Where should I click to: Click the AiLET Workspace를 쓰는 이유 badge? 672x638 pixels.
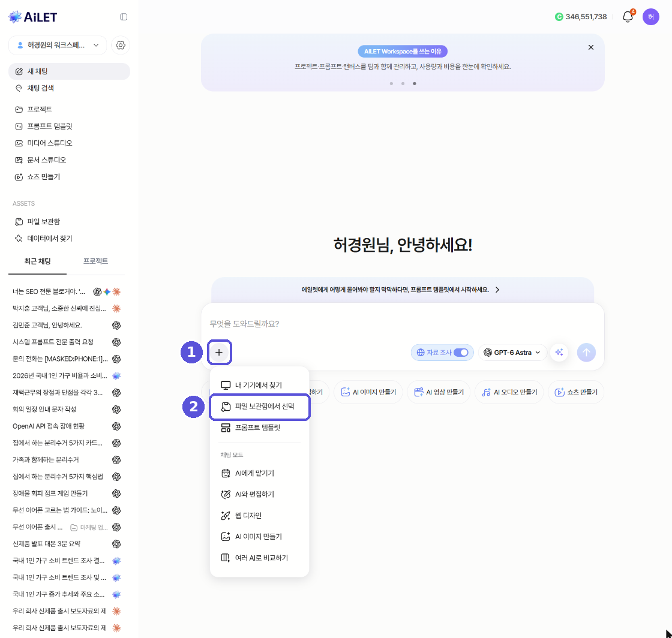403,52
